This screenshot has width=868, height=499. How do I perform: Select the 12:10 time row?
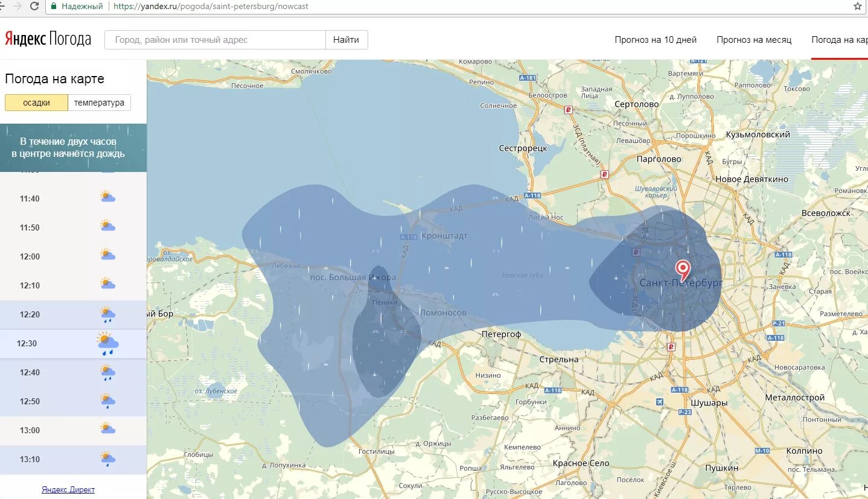pos(73,285)
